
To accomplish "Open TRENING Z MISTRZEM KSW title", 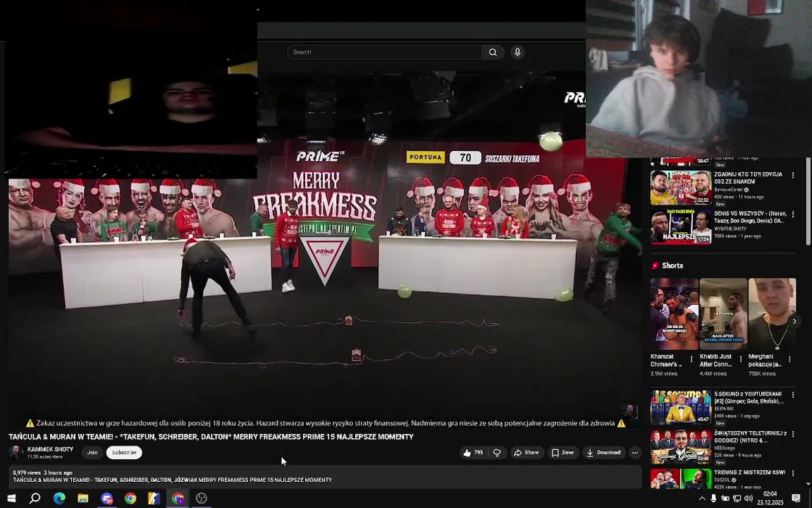I will [750, 473].
